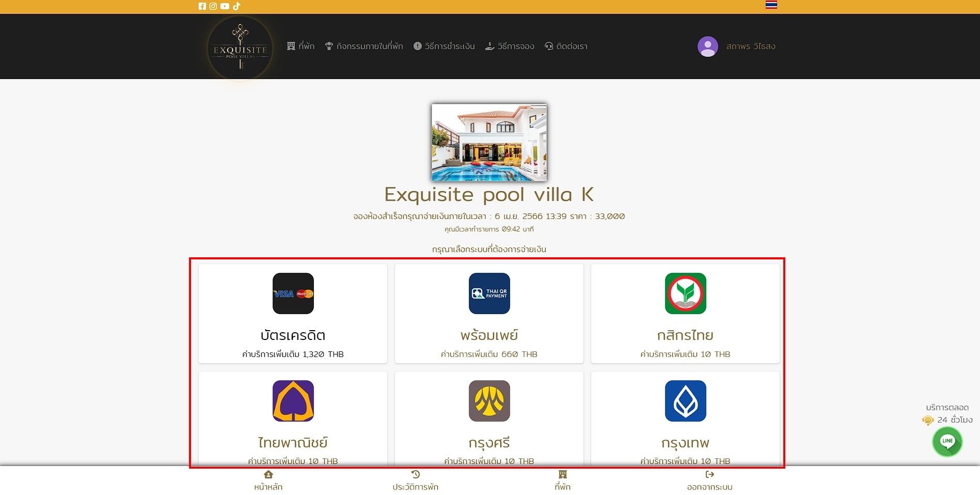Click the logout arrow icon in bottom bar

tap(709, 474)
